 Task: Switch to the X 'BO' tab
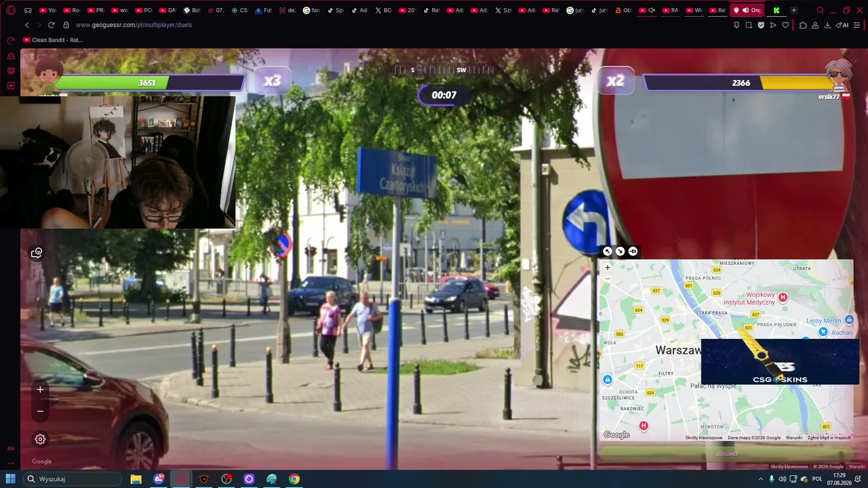pos(384,10)
